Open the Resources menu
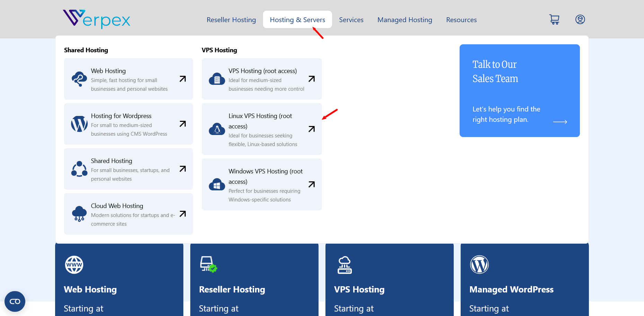 click(461, 20)
